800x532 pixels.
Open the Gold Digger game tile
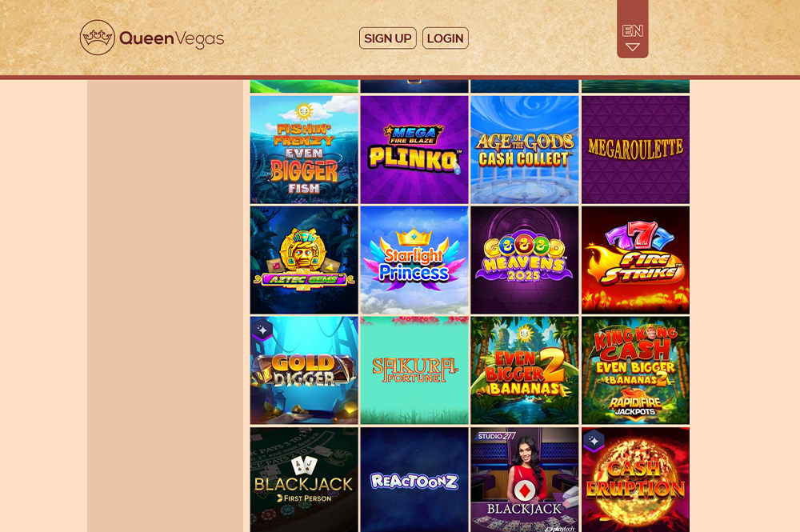coord(304,370)
